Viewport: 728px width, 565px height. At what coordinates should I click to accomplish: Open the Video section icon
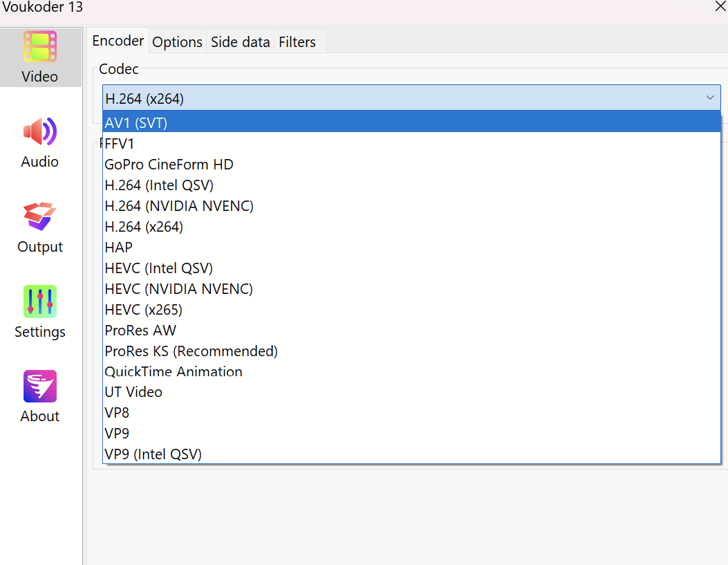(x=40, y=46)
